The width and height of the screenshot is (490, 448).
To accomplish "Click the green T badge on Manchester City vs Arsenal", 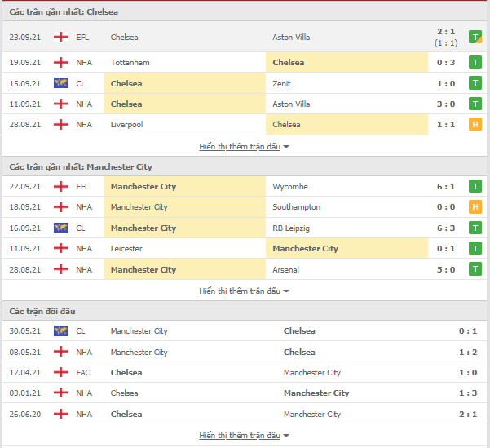I will coord(475,269).
